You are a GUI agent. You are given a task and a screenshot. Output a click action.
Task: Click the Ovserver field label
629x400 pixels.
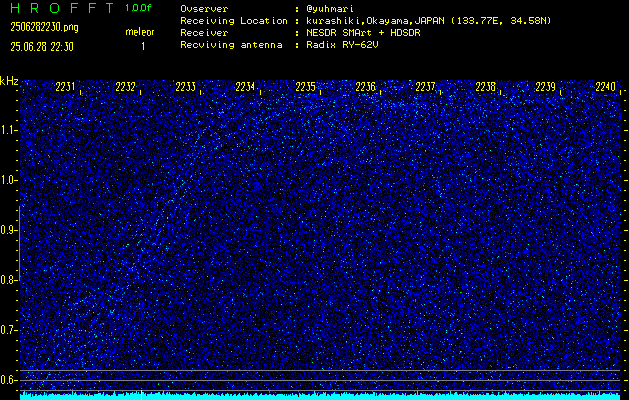point(204,9)
